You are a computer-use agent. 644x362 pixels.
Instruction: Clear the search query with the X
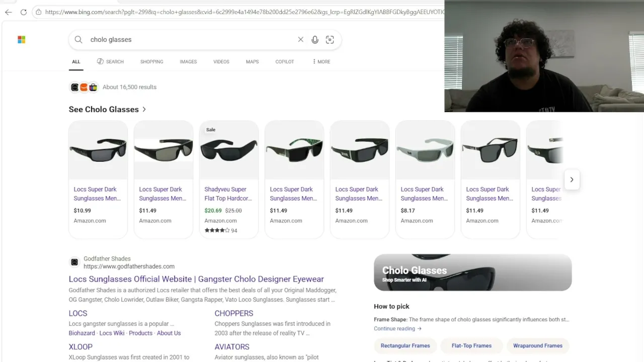pos(300,40)
